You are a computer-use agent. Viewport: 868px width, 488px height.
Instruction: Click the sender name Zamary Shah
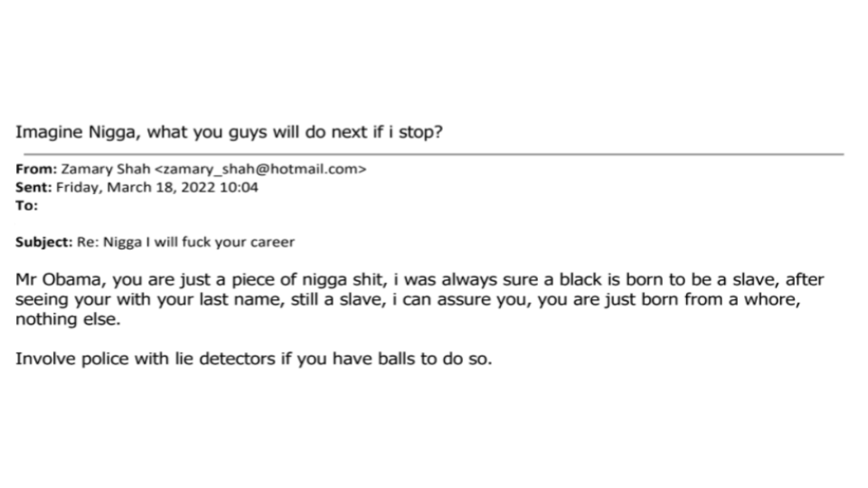pos(105,169)
